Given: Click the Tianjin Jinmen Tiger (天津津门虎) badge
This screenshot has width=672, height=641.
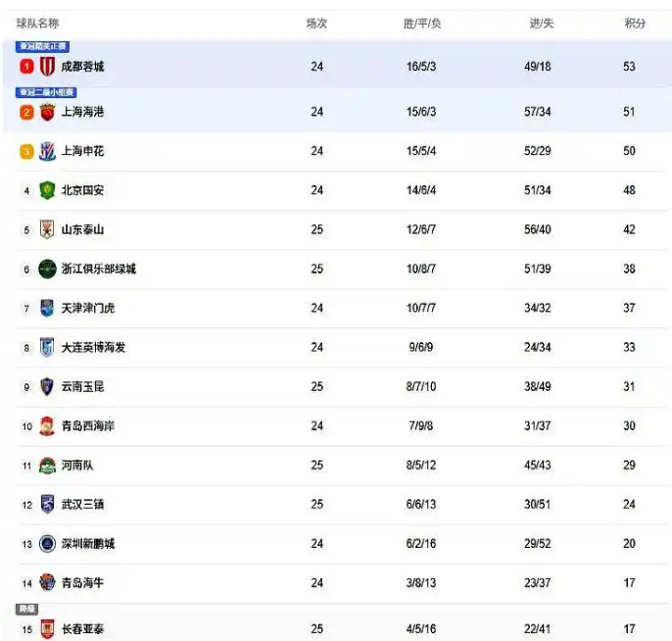Looking at the screenshot, I should pyautogui.click(x=47, y=308).
